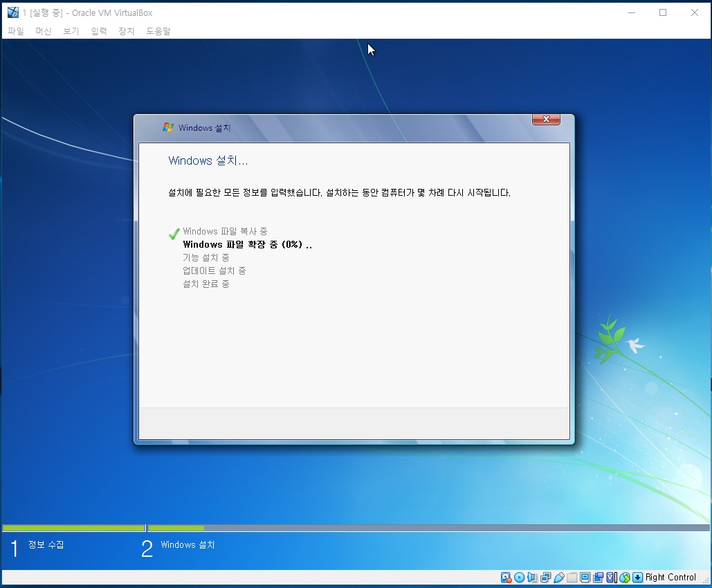Open the 머신 menu
Viewport: 712px width, 588px height.
click(x=43, y=31)
